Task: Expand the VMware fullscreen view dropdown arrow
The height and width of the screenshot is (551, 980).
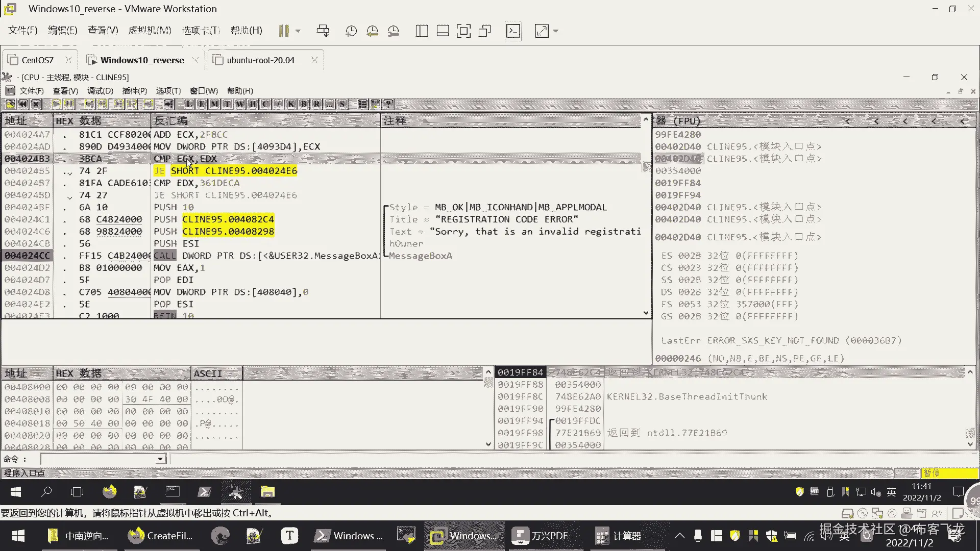Action: tap(556, 31)
